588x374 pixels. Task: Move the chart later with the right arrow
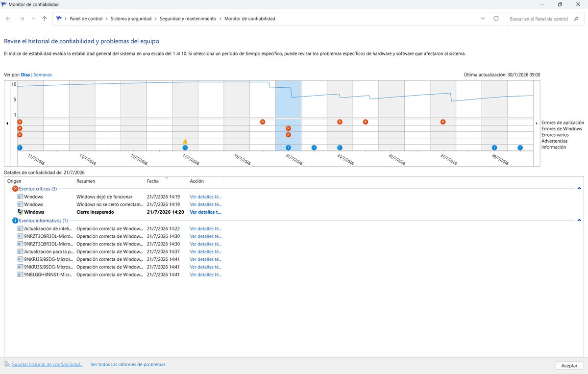pyautogui.click(x=537, y=123)
